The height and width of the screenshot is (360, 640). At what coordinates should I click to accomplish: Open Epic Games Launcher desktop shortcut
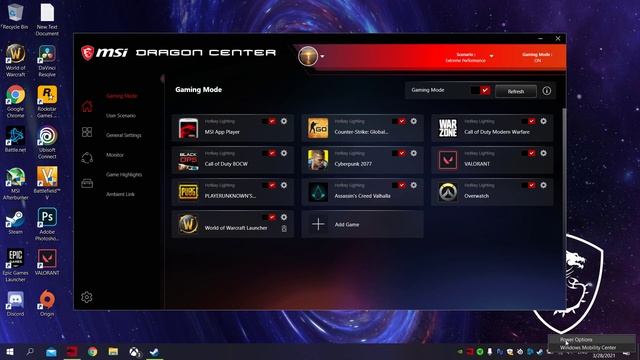[16, 266]
